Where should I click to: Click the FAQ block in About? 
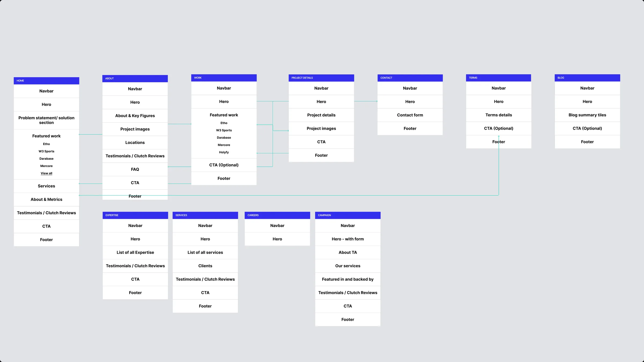coord(135,169)
